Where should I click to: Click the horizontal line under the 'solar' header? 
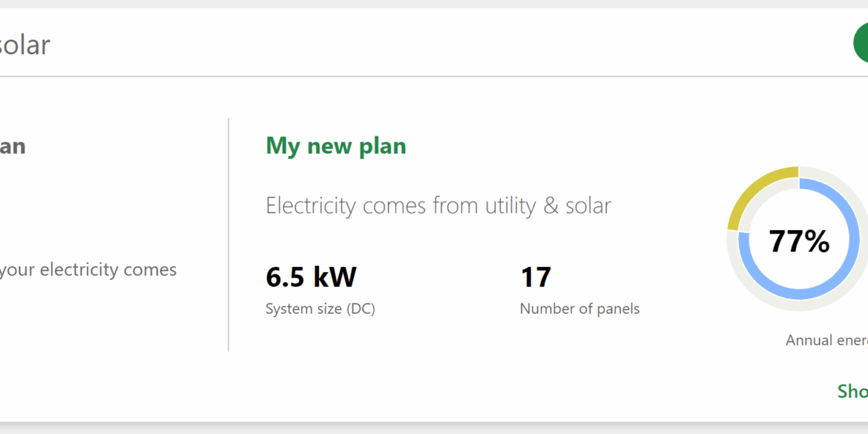click(434, 76)
